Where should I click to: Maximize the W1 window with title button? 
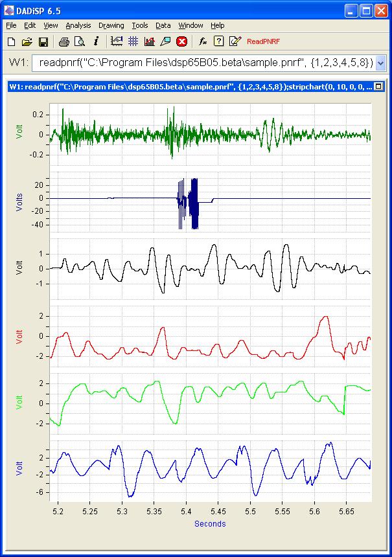pos(379,86)
